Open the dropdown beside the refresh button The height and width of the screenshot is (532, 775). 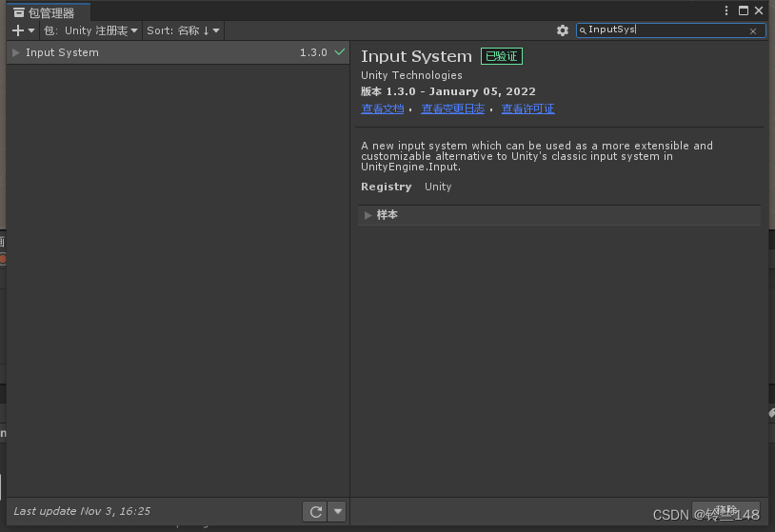(338, 511)
